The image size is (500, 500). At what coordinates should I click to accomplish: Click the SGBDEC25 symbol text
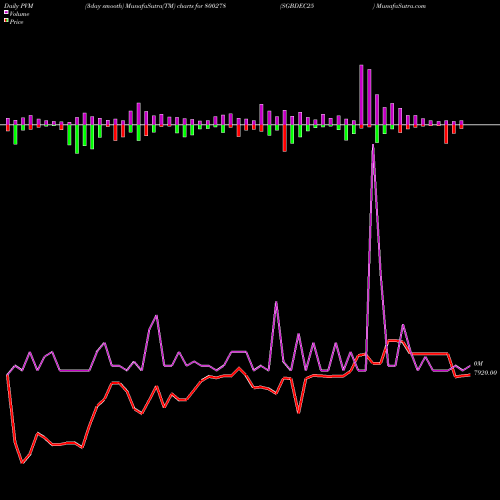(x=297, y=6)
